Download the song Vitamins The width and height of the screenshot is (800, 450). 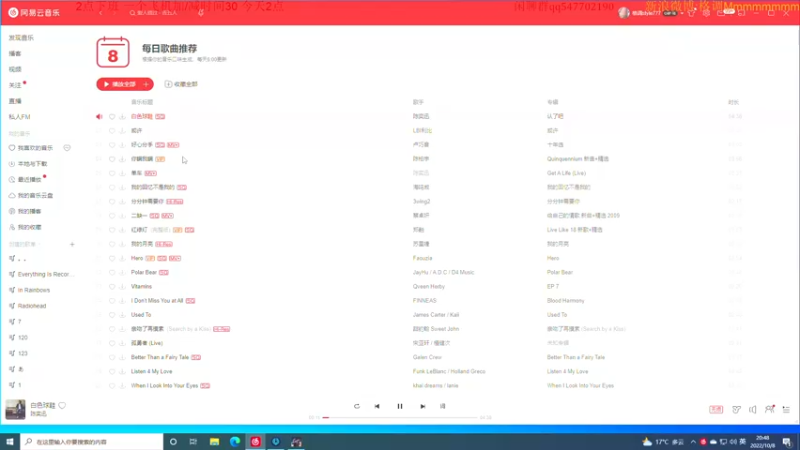(x=122, y=287)
